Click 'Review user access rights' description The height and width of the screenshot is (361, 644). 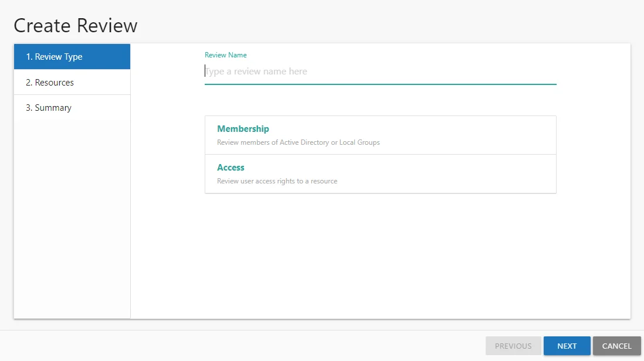pos(277,181)
